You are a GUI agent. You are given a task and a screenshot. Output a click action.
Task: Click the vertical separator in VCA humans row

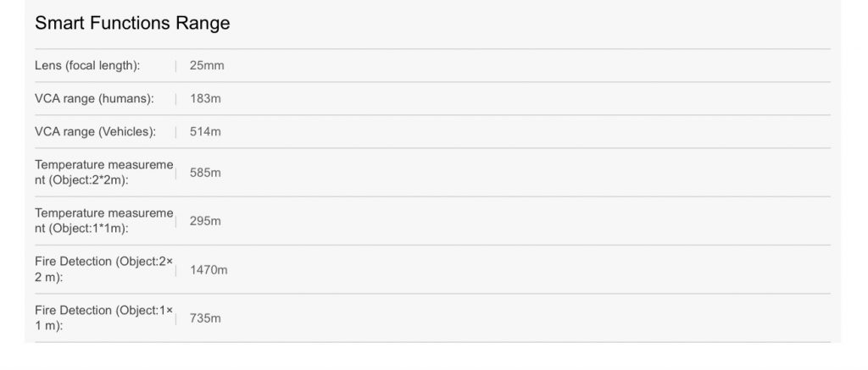pyautogui.click(x=176, y=99)
